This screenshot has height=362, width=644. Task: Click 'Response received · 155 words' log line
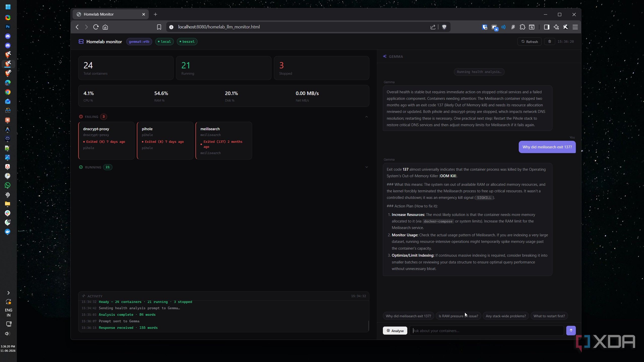pyautogui.click(x=128, y=328)
